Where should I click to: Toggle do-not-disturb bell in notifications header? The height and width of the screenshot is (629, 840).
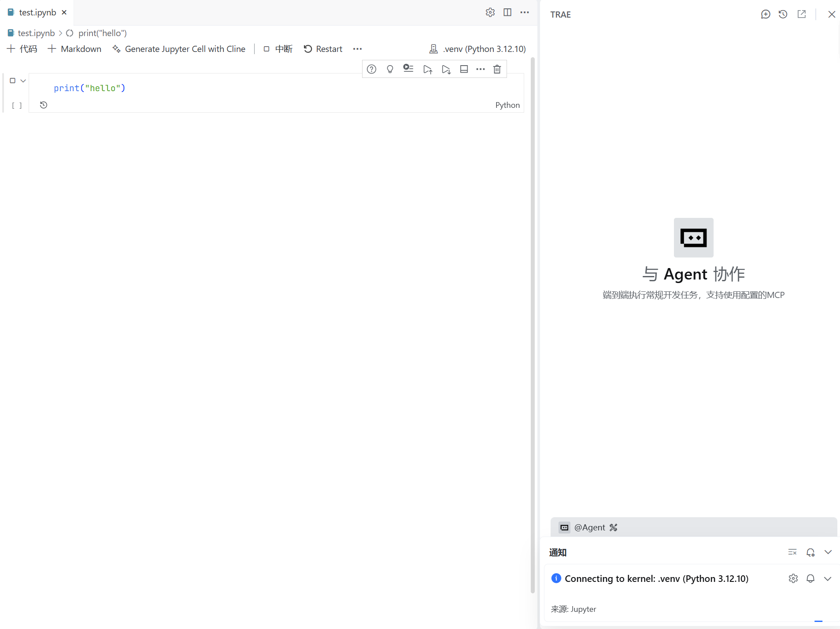pos(810,552)
